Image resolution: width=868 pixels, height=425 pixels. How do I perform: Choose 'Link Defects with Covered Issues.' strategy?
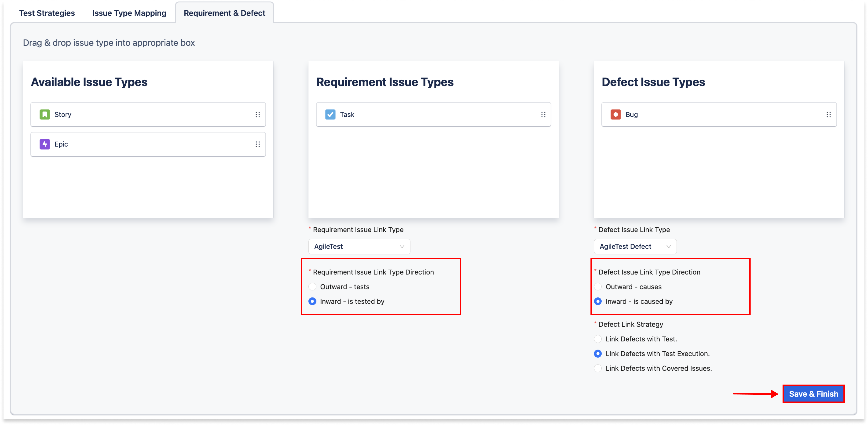click(x=598, y=368)
